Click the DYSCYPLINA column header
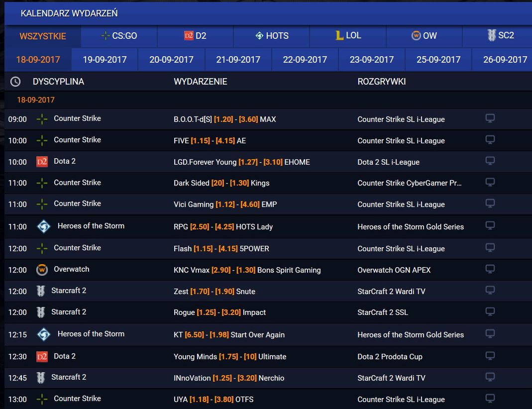 coord(58,82)
